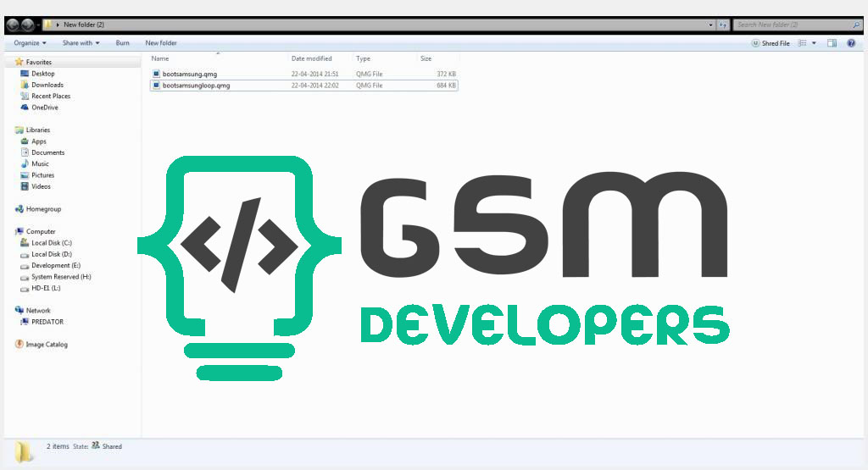868x470 pixels.
Task: Select the bootsamsungloop.qmg file
Action: [304, 86]
